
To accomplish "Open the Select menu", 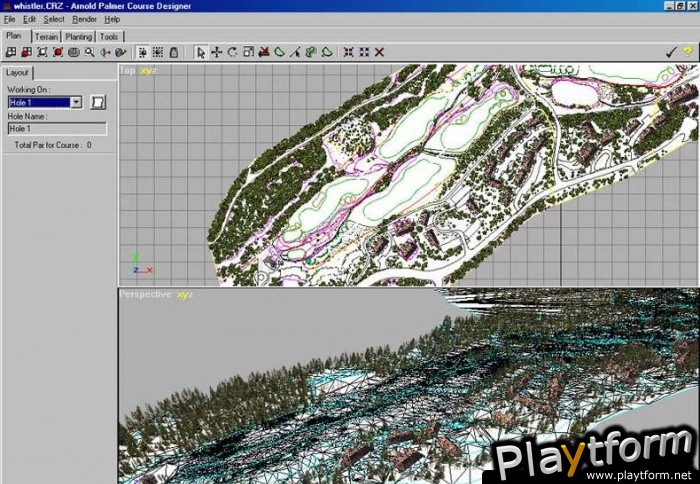I will click(x=54, y=19).
